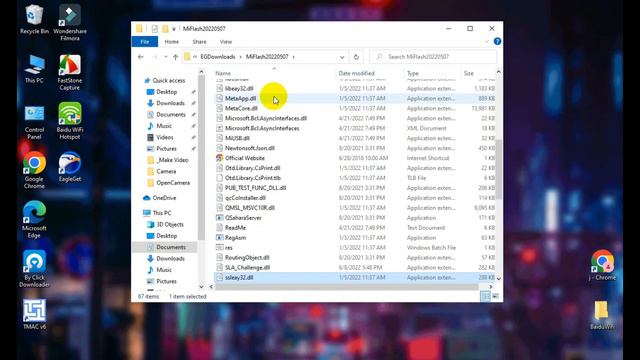The height and width of the screenshot is (360, 640).
Task: Open the Share ribbon tab
Action: pos(199,42)
